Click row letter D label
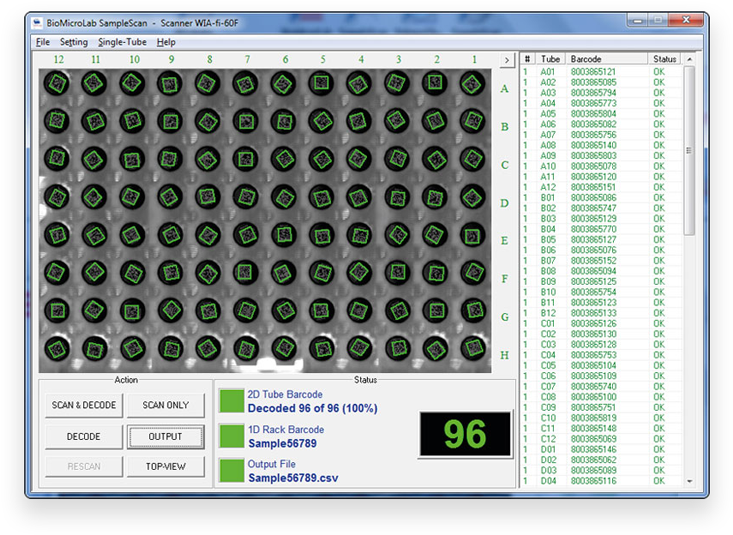The width and height of the screenshot is (733, 535). [x=504, y=203]
